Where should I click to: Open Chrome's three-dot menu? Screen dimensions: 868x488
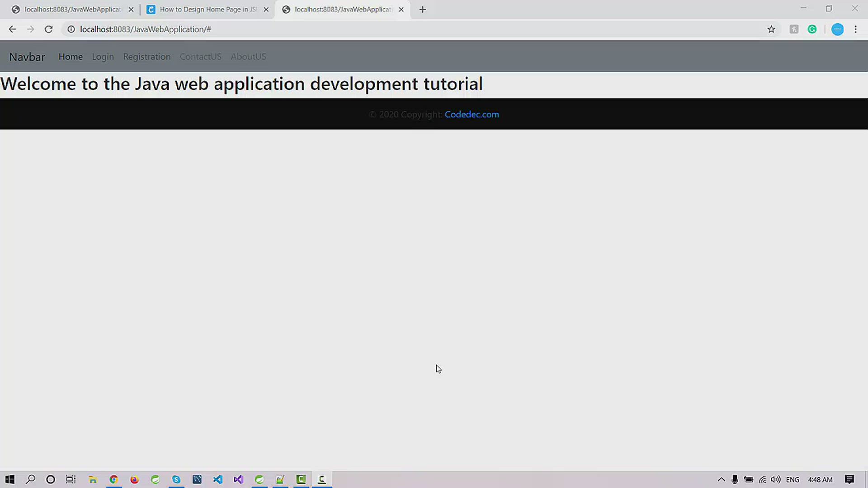click(x=855, y=29)
